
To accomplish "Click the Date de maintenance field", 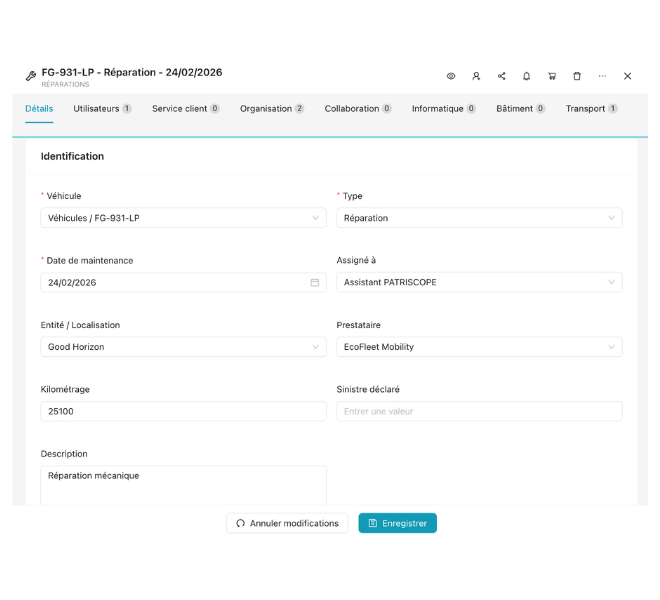I will point(184,283).
